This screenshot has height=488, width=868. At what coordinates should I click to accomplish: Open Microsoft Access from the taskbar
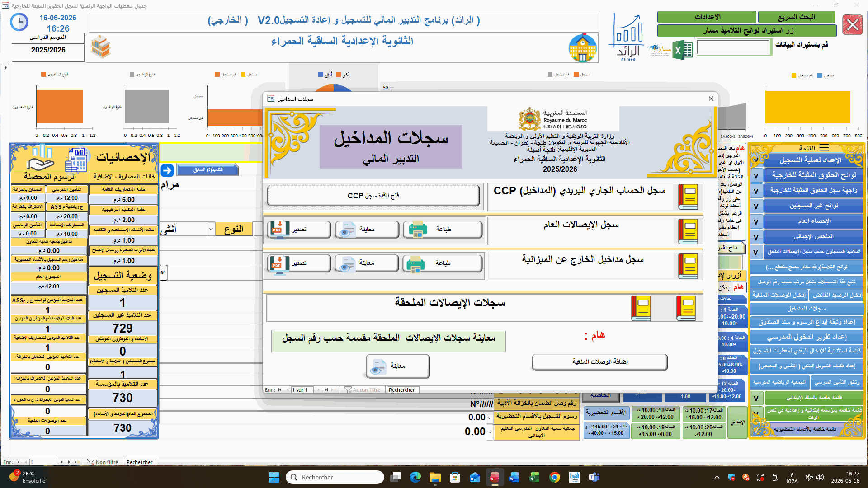(495, 477)
